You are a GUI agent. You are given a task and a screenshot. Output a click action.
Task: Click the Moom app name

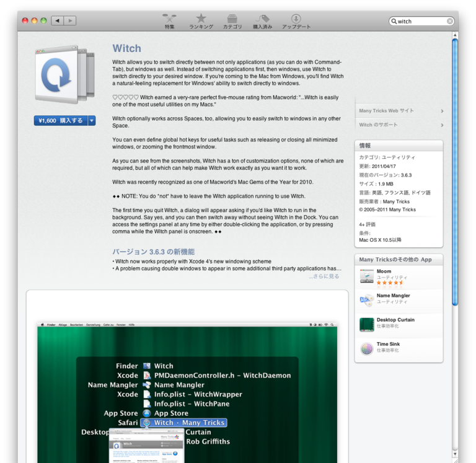tap(384, 271)
